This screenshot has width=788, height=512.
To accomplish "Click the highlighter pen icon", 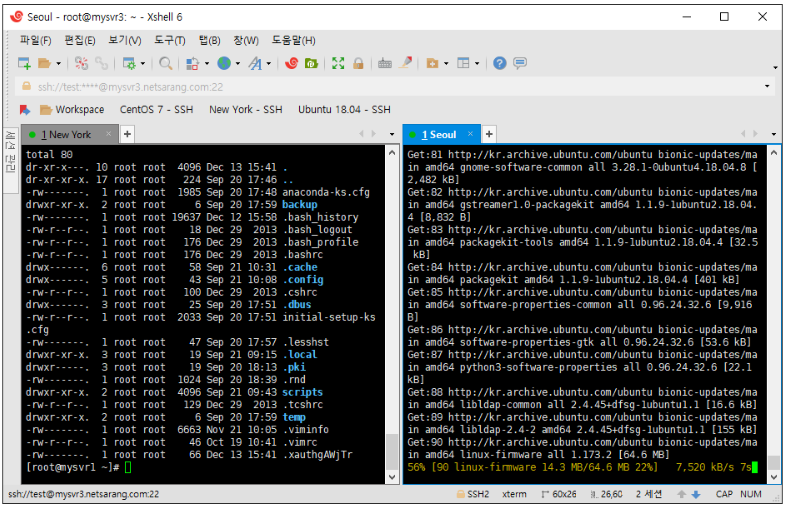I will 406,63.
